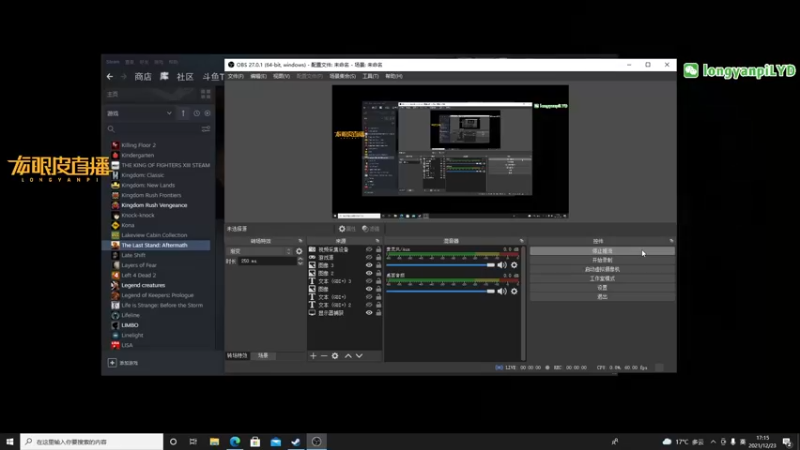Click 开始录制 to start recording
Image resolution: width=800 pixels, height=450 pixels.
(x=602, y=260)
